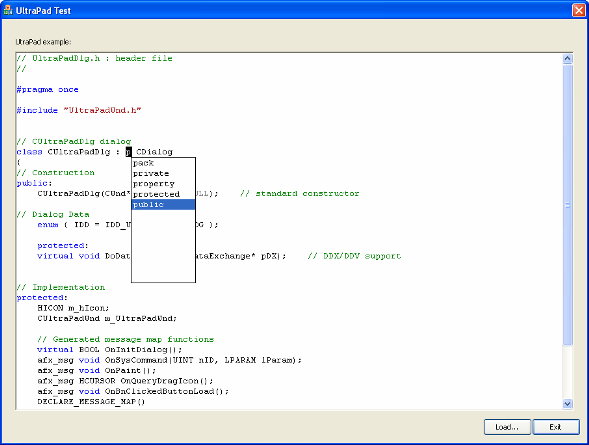Click 'CDialog' in the class declaration

click(154, 152)
